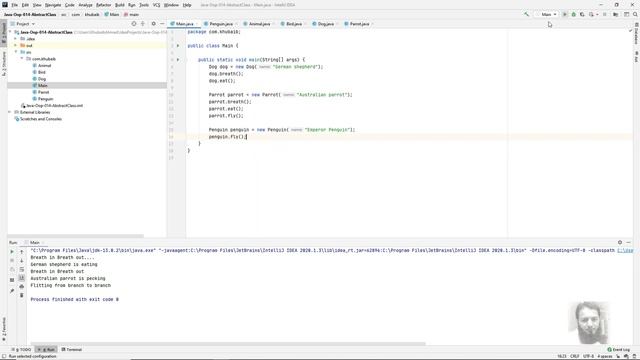Image resolution: width=640 pixels, height=360 pixels.
Task: Click the Build project hammer icon
Action: pos(527,14)
